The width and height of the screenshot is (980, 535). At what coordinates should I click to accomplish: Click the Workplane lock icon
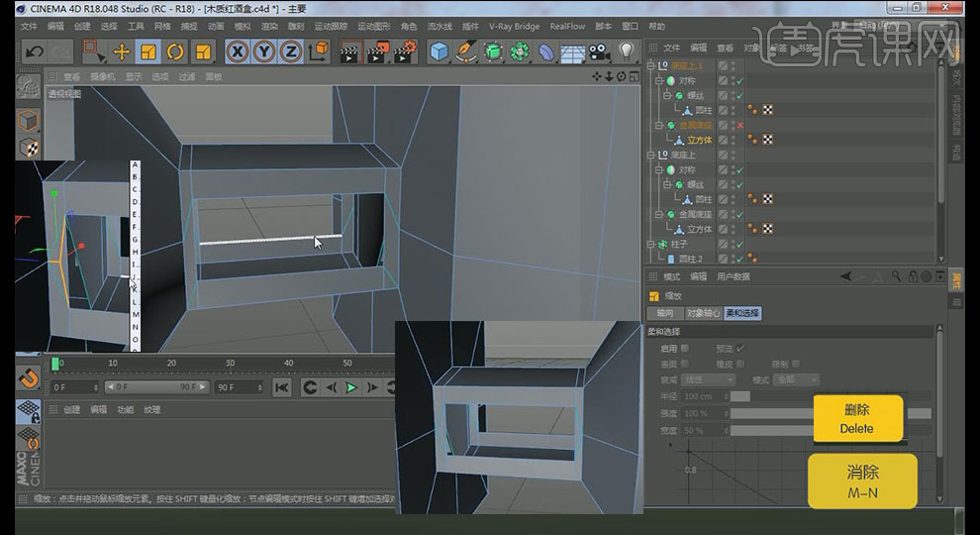click(x=28, y=412)
